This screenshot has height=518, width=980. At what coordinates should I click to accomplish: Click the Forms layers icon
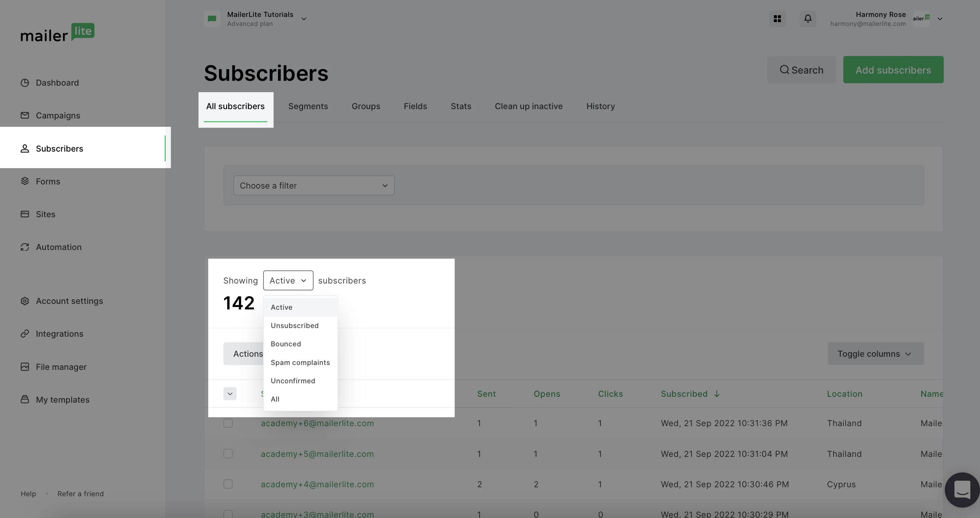[25, 181]
